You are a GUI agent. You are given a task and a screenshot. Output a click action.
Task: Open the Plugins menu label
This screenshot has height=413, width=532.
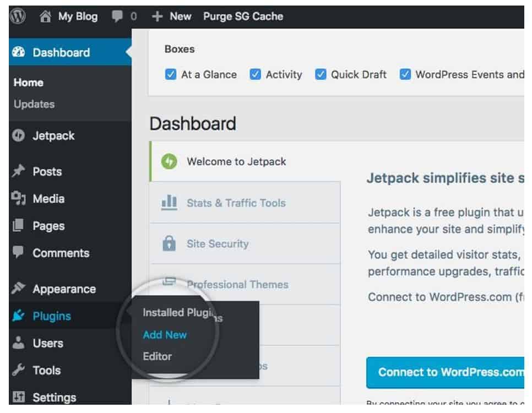click(x=52, y=316)
